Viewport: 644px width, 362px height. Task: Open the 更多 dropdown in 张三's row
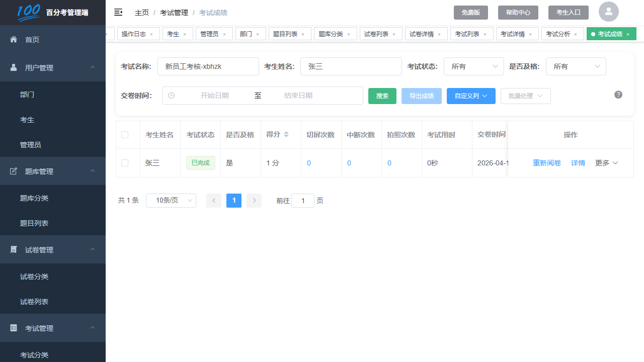pos(607,163)
